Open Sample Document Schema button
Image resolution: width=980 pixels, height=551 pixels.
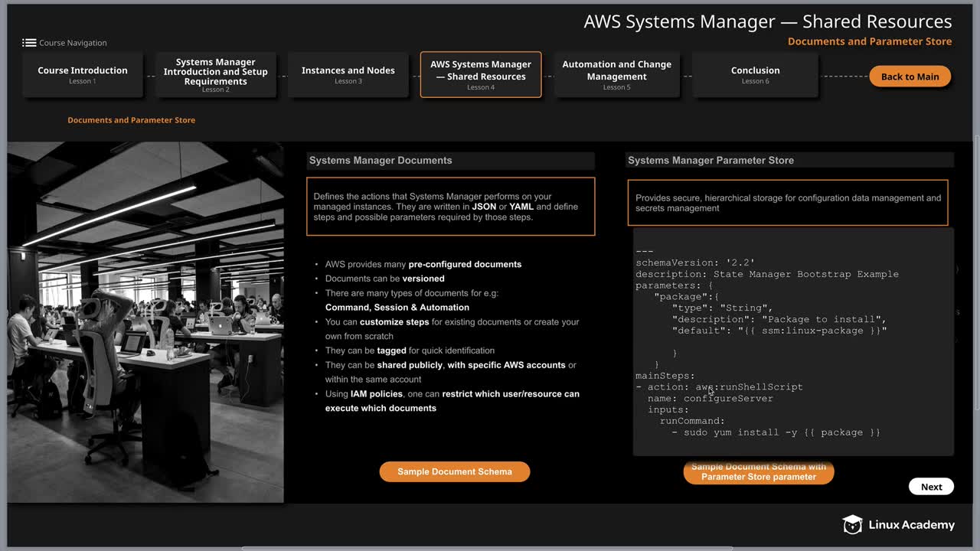pos(455,471)
